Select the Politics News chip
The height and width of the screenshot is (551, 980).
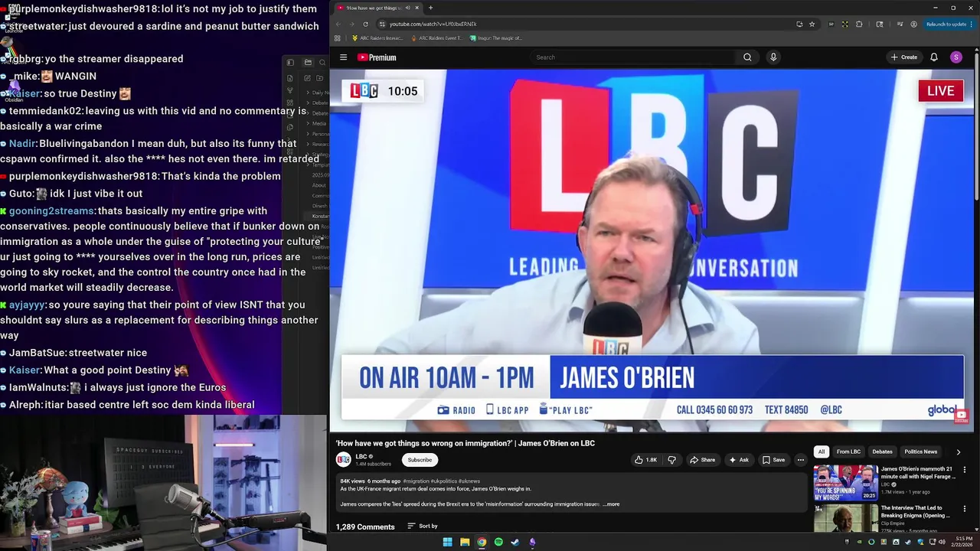920,452
